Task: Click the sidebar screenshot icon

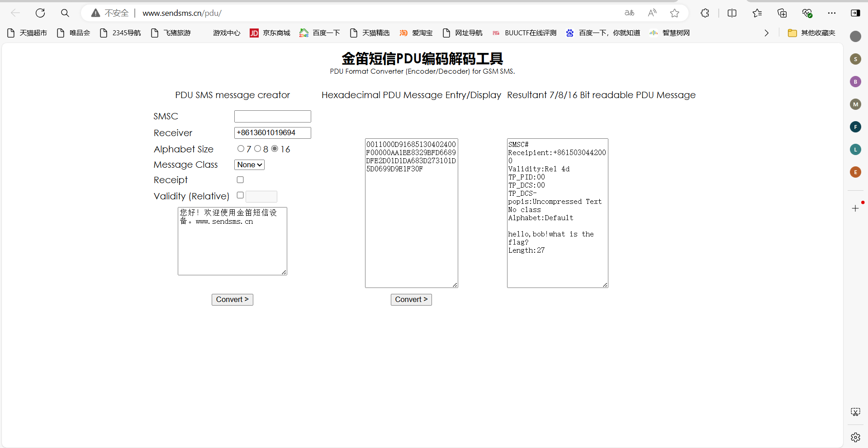Action: pos(855,412)
